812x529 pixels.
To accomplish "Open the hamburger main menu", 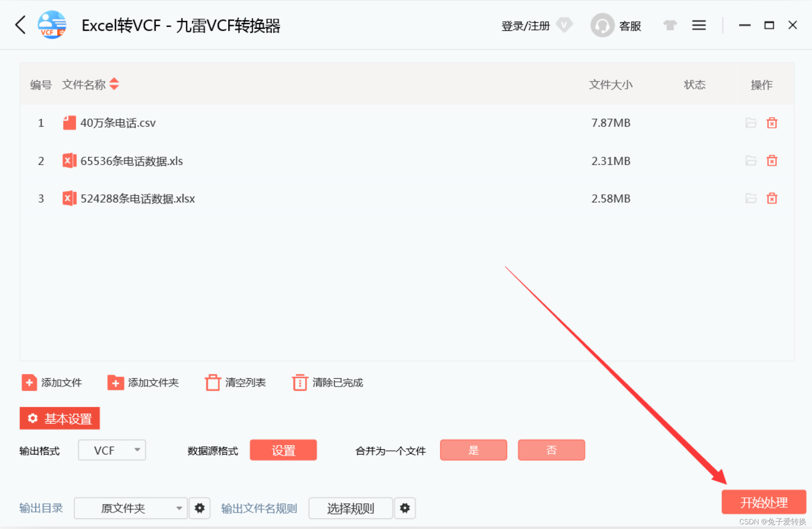I will [x=699, y=25].
